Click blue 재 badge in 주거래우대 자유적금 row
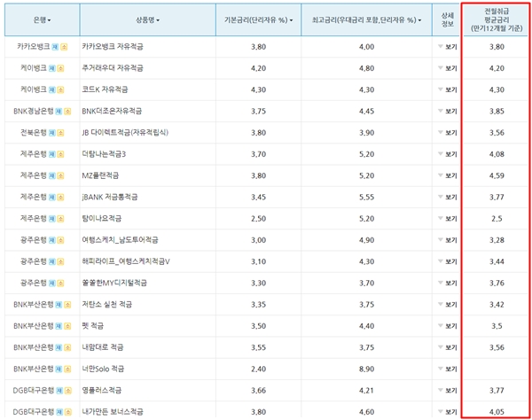Screen dimensions: 532x420 [52, 68]
